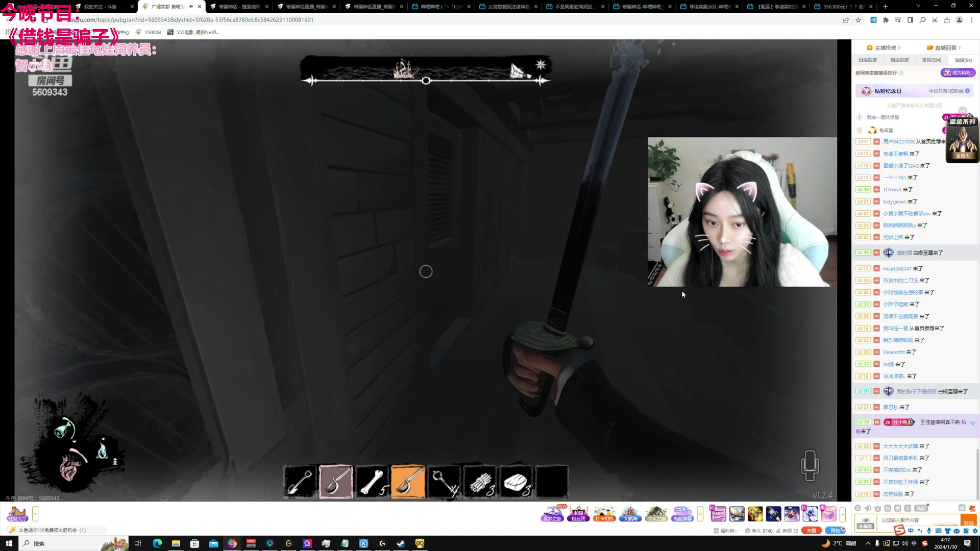Select the highlighted orange sword slot
The height and width of the screenshot is (551, 980).
408,482
